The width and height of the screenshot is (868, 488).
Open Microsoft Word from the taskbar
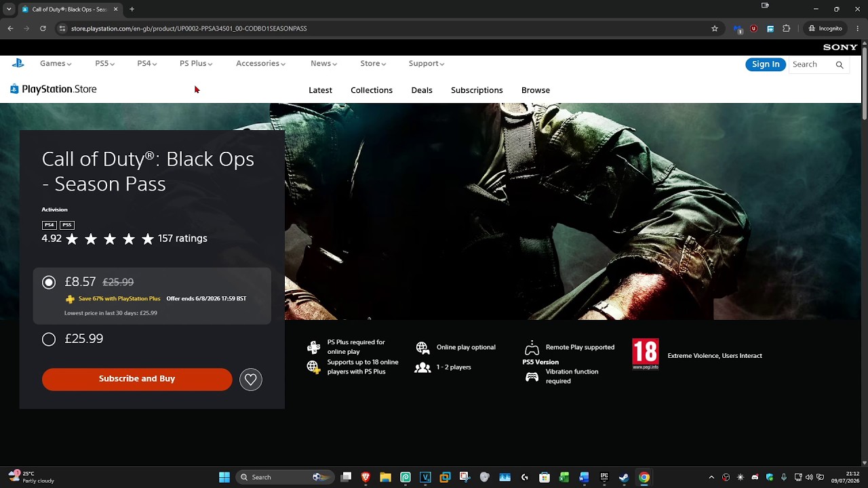tap(584, 477)
